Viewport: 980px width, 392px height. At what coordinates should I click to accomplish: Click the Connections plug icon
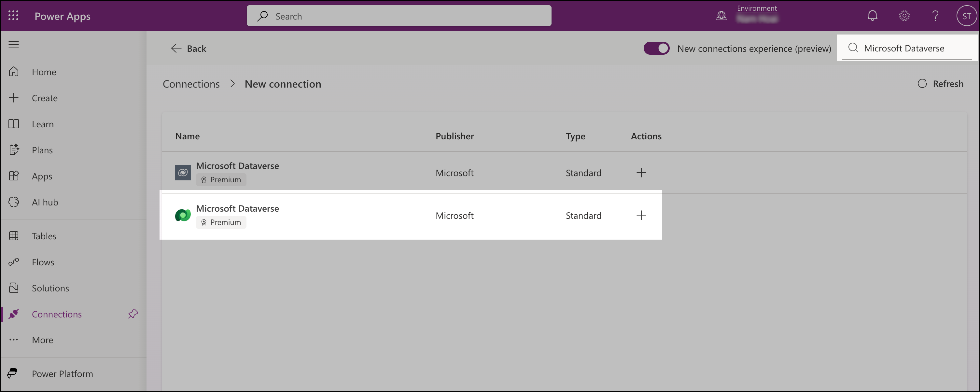[14, 314]
